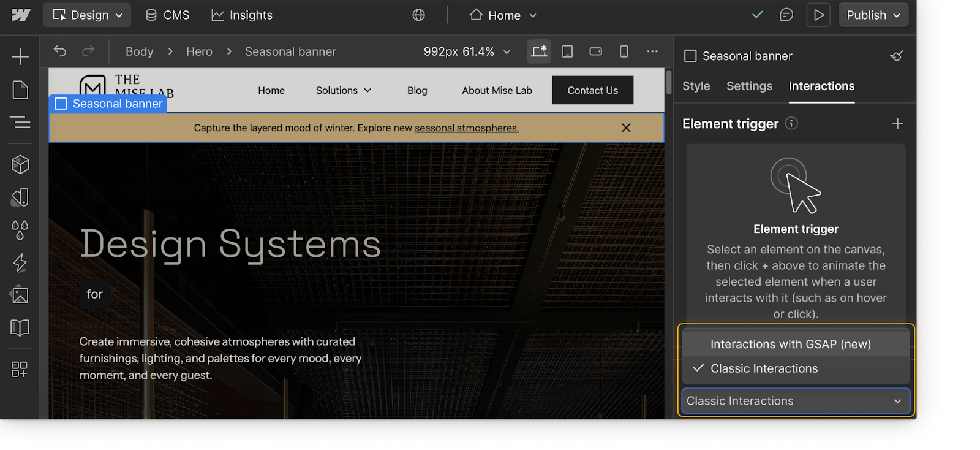Screen dimensions: 980x450
Task: Expand the Solutions nav dropdown
Action: tap(344, 90)
